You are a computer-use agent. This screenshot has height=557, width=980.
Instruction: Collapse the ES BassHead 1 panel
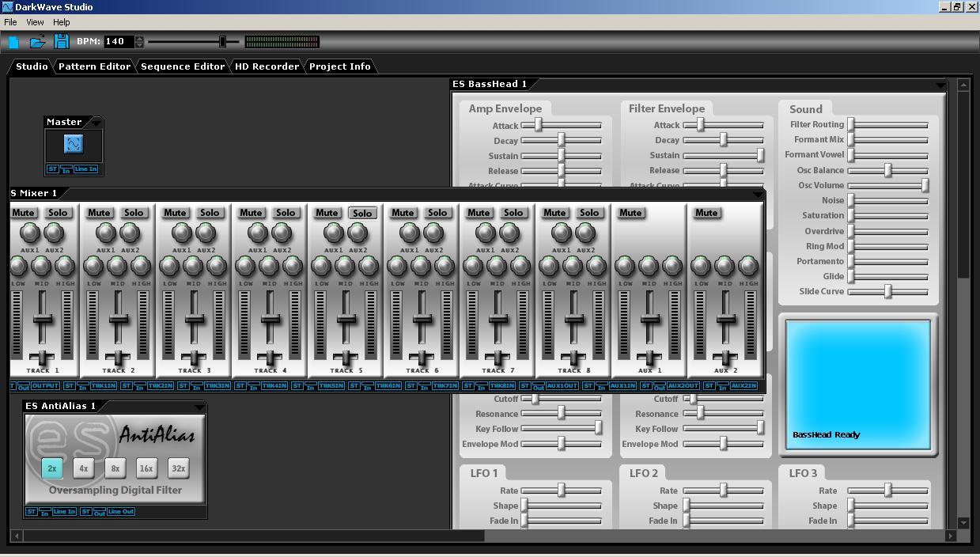pos(940,84)
